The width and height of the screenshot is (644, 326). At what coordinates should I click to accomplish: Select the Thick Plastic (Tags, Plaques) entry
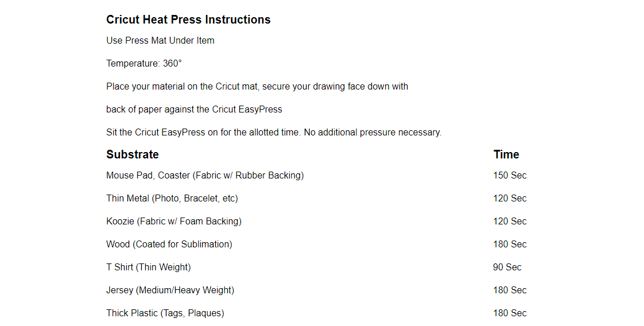[165, 313]
